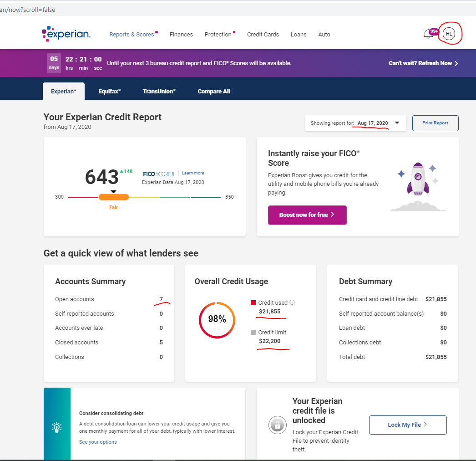The width and height of the screenshot is (476, 461).
Task: Click the Boost now for free button
Action: [307, 215]
